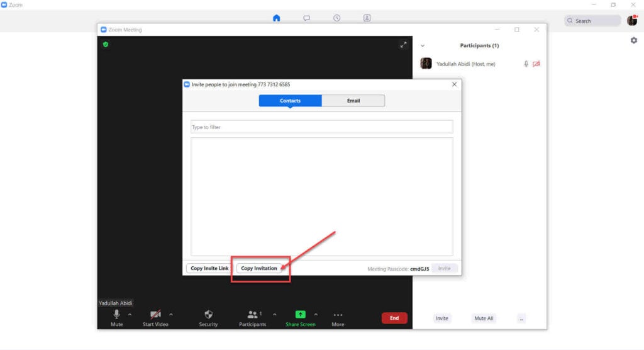Enter full screen with the expand arrows icon

[403, 45]
